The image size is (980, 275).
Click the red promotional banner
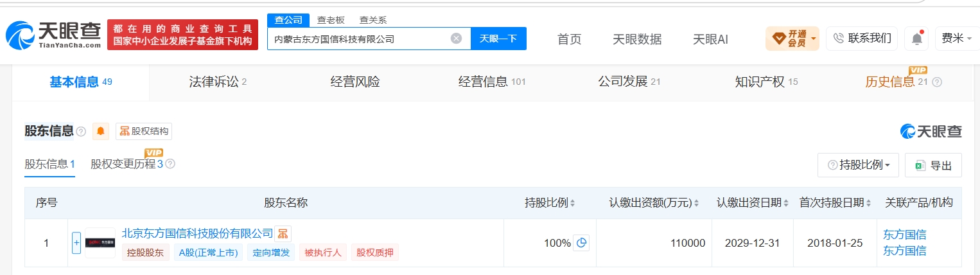182,35
